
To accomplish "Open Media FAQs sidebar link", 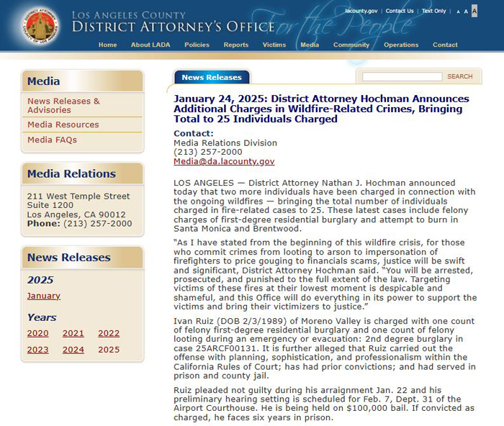I will 52,140.
